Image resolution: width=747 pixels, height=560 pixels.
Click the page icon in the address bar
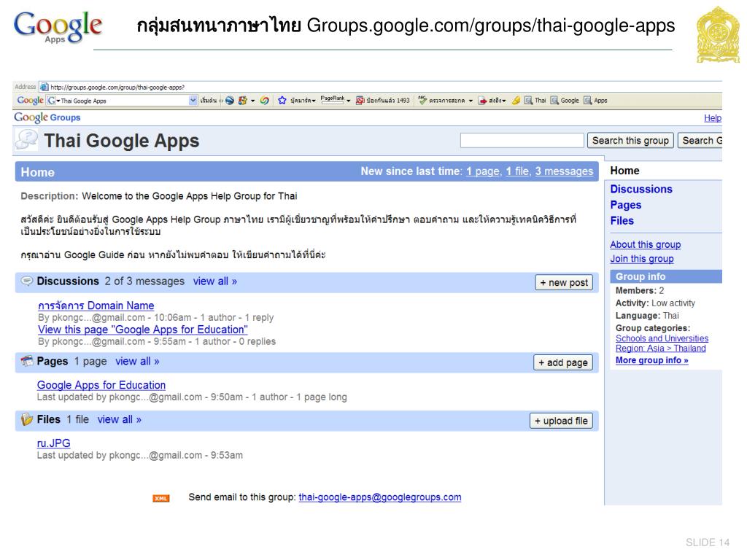tap(44, 87)
